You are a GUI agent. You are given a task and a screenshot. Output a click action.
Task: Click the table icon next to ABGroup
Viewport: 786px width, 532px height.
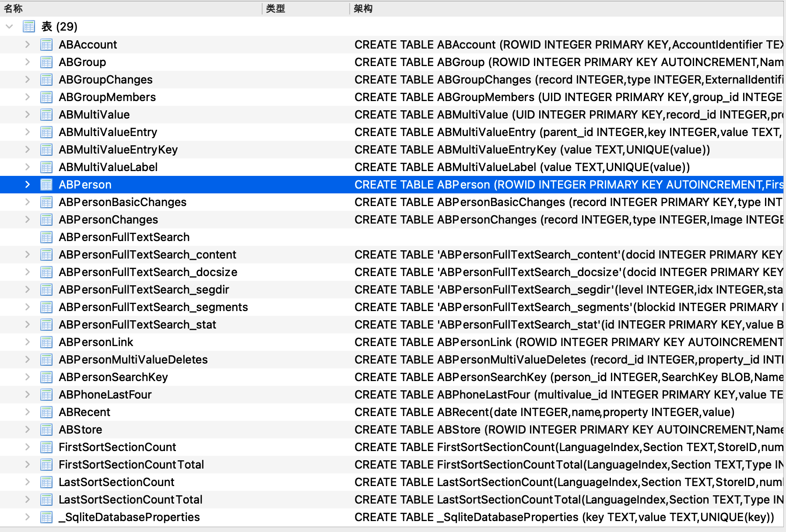click(x=46, y=62)
